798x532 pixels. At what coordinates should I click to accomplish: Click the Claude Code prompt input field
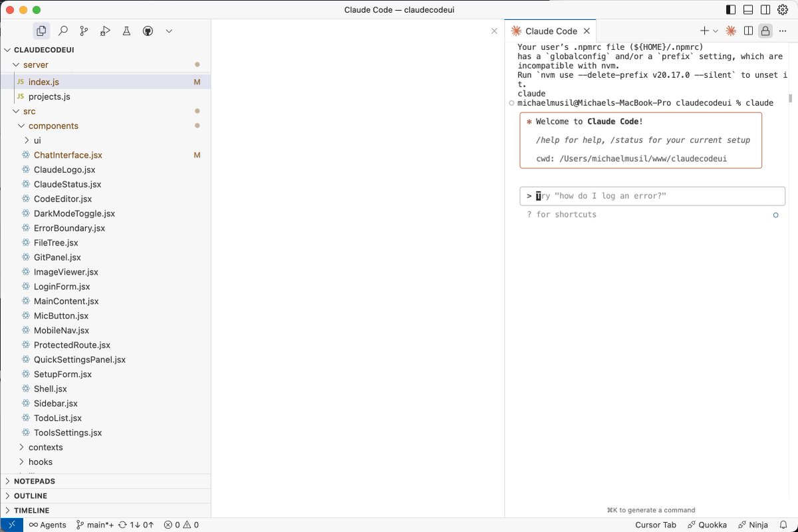[652, 196]
